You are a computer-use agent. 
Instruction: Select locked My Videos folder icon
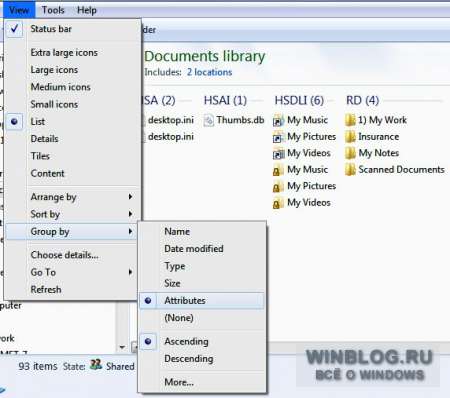tap(278, 203)
